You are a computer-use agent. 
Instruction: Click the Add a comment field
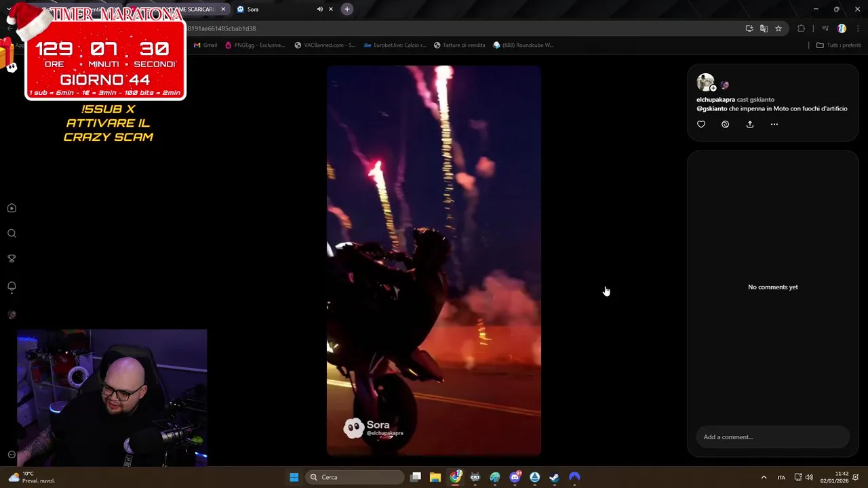coord(773,437)
